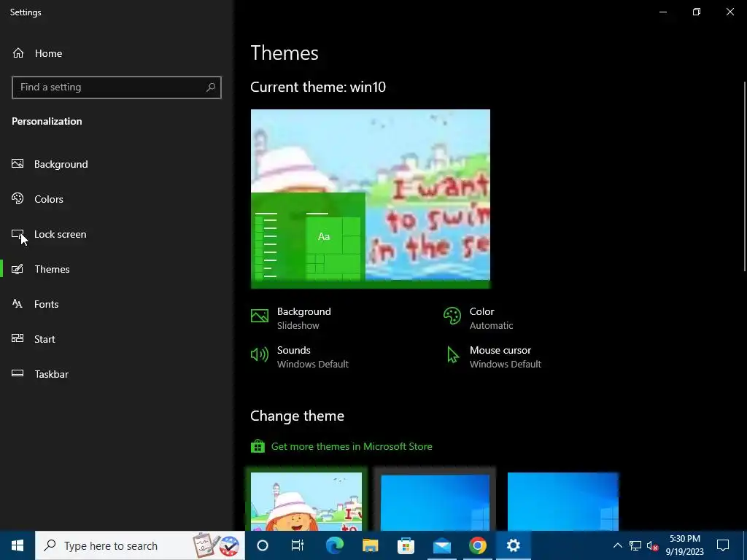The height and width of the screenshot is (560, 747).
Task: Click the green Sounds speaker icon
Action: point(260,354)
